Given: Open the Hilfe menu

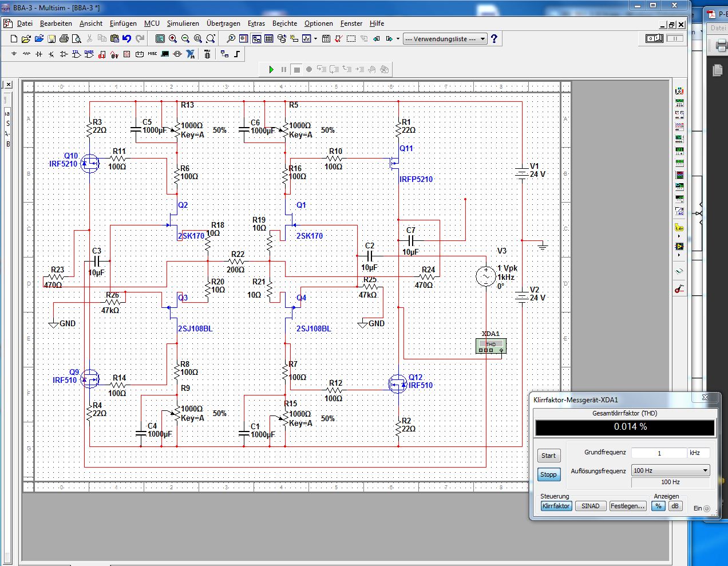Looking at the screenshot, I should (x=377, y=23).
